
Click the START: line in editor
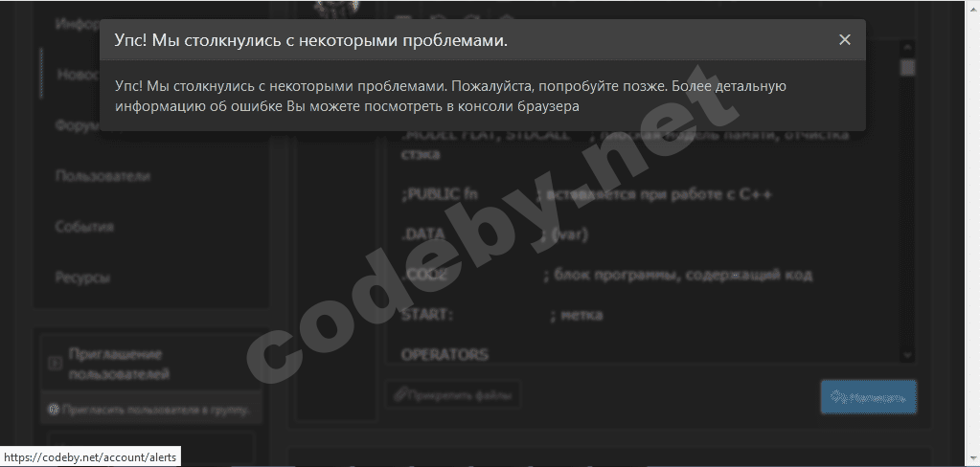pos(502,315)
